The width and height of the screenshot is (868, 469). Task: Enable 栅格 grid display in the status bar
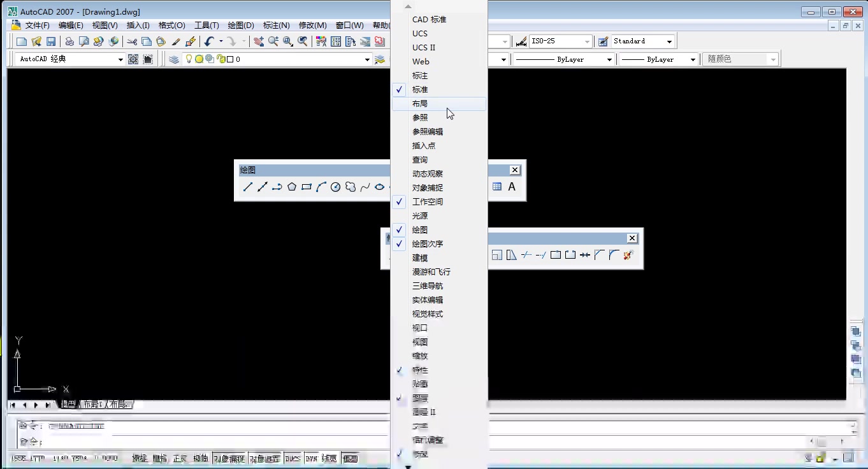click(158, 458)
